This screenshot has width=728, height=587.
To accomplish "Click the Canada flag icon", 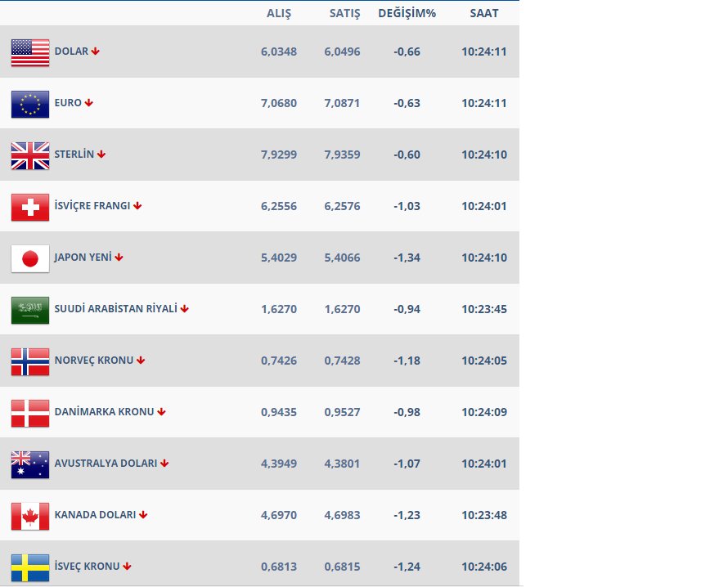I will 30,516.
